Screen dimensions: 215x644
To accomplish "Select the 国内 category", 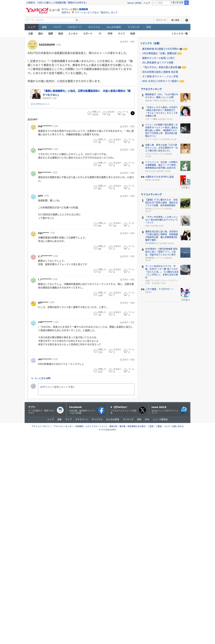I will [x=41, y=34].
